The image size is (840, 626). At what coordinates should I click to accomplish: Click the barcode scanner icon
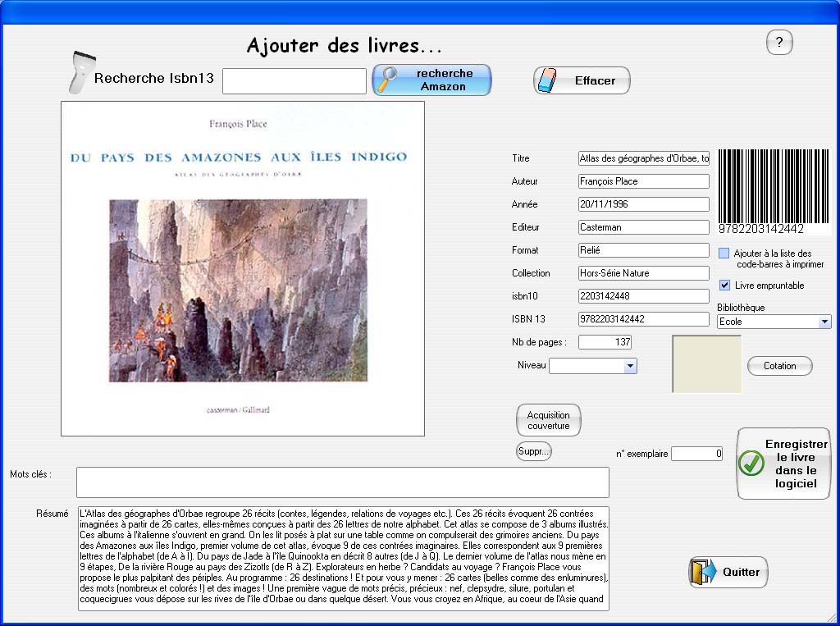coord(80,76)
